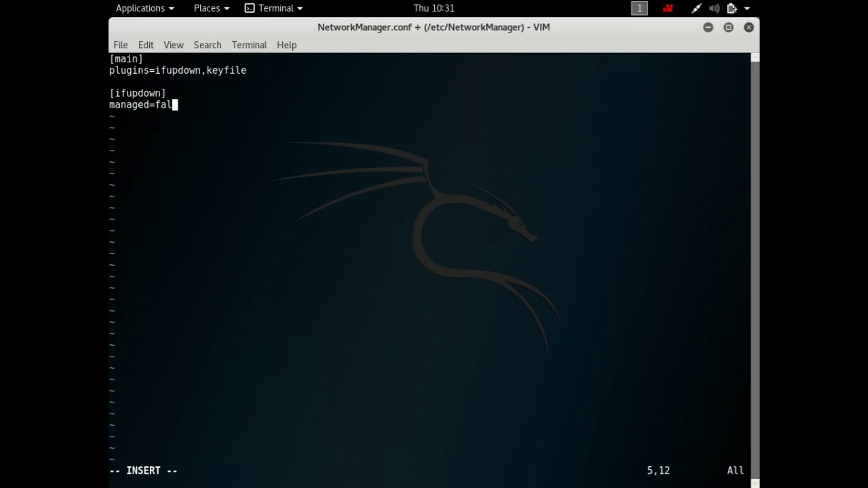This screenshot has width=868, height=488.
Task: Click the 5,12 cursor position indicator
Action: [x=658, y=470]
